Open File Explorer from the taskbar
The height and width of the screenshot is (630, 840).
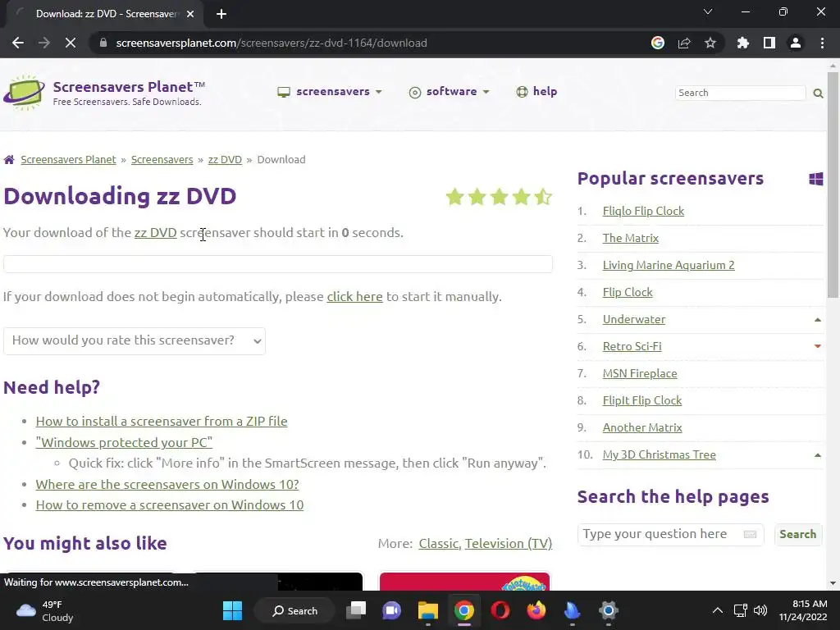pyautogui.click(x=428, y=610)
